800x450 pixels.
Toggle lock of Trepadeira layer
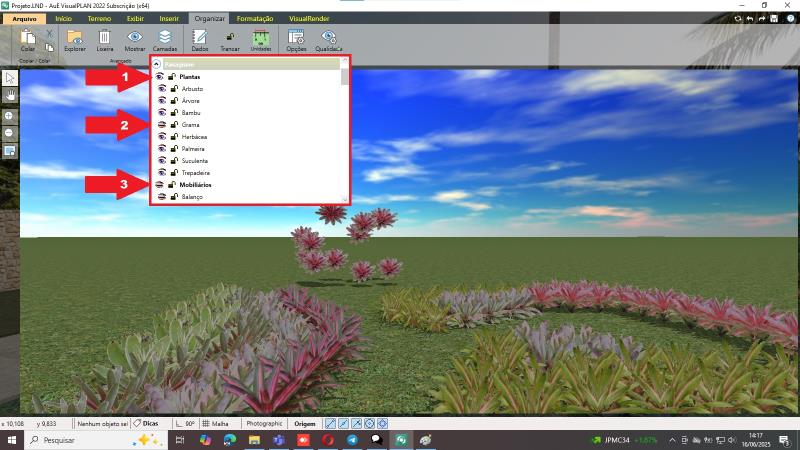[174, 172]
